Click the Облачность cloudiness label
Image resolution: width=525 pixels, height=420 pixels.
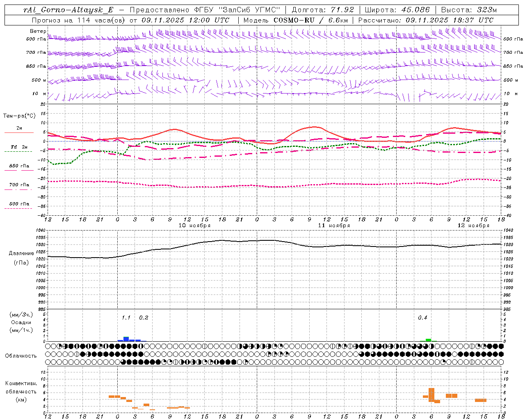click(x=21, y=356)
